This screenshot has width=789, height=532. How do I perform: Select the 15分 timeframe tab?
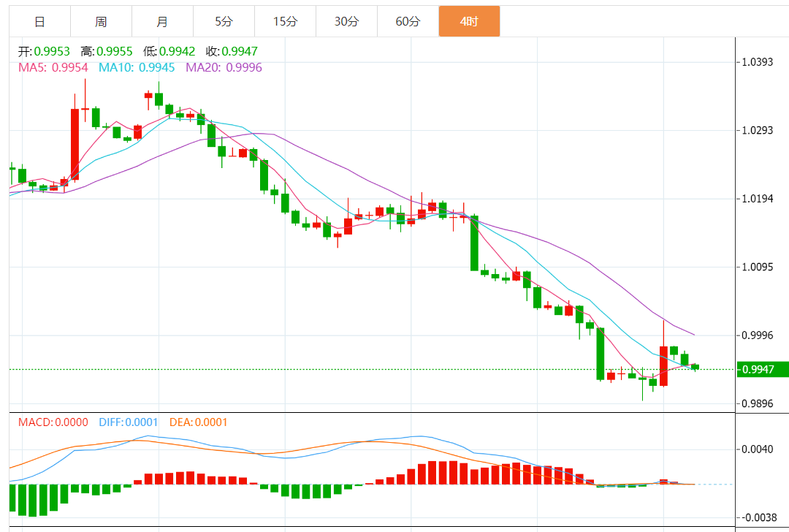tap(286, 22)
